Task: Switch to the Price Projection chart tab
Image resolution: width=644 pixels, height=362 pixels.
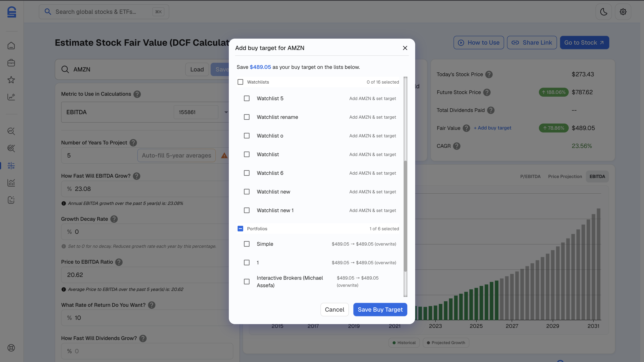Action: (x=565, y=177)
